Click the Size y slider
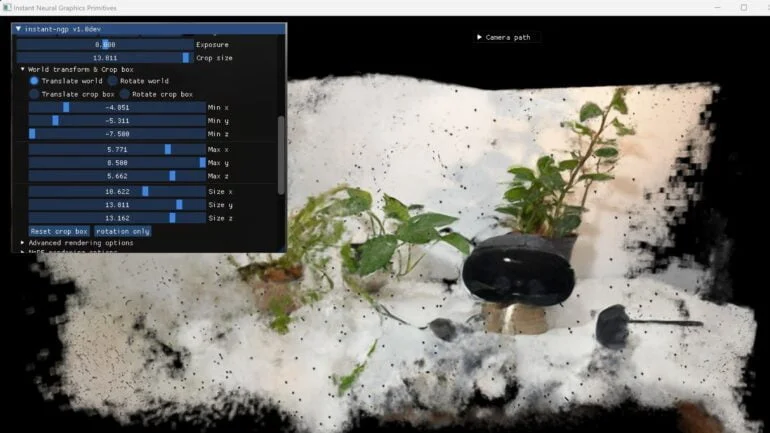Viewport: 770px width, 433px height. click(x=117, y=205)
